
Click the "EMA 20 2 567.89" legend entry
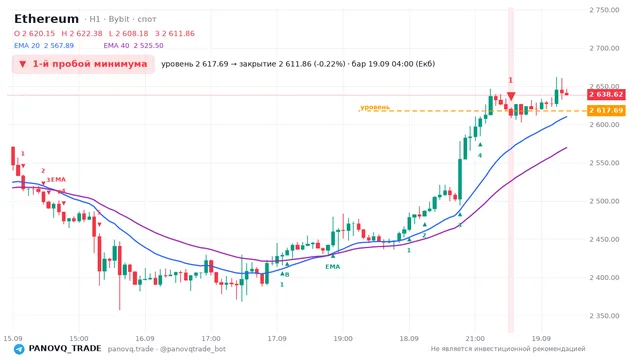click(x=44, y=46)
